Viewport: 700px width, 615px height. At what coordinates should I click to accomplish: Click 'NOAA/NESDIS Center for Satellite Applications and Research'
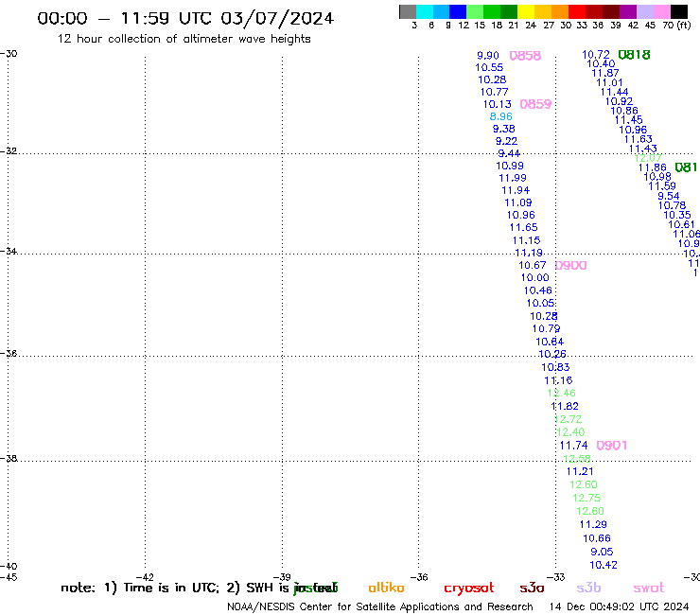(380, 606)
